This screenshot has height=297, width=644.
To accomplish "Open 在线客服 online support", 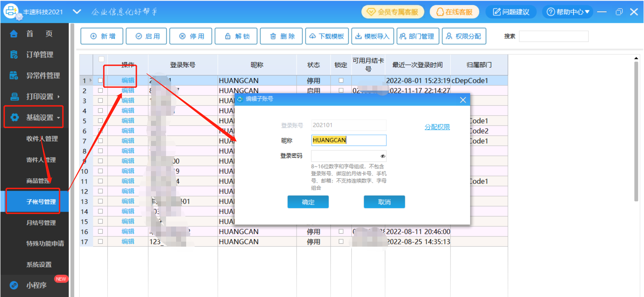I will 454,12.
